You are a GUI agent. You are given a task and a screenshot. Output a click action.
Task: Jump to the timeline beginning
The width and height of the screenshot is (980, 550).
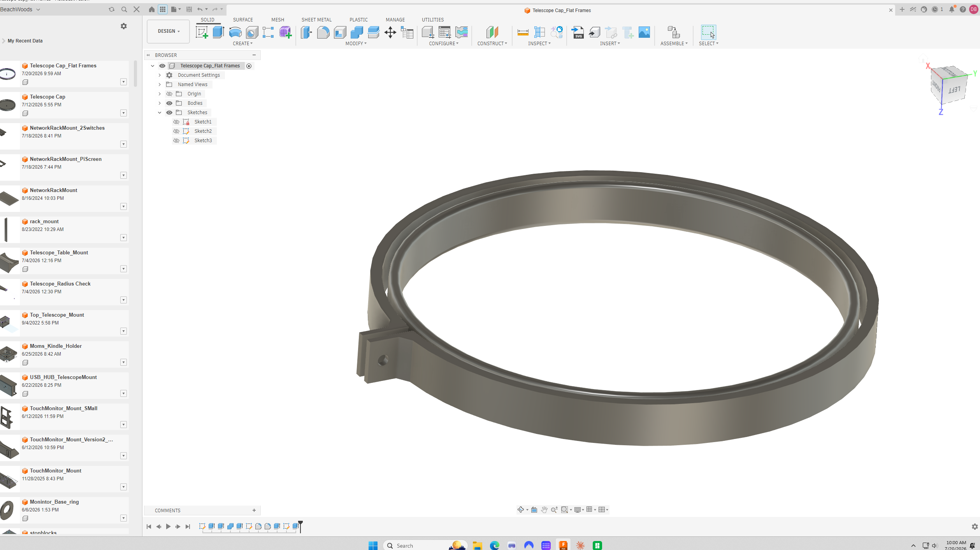(x=149, y=526)
